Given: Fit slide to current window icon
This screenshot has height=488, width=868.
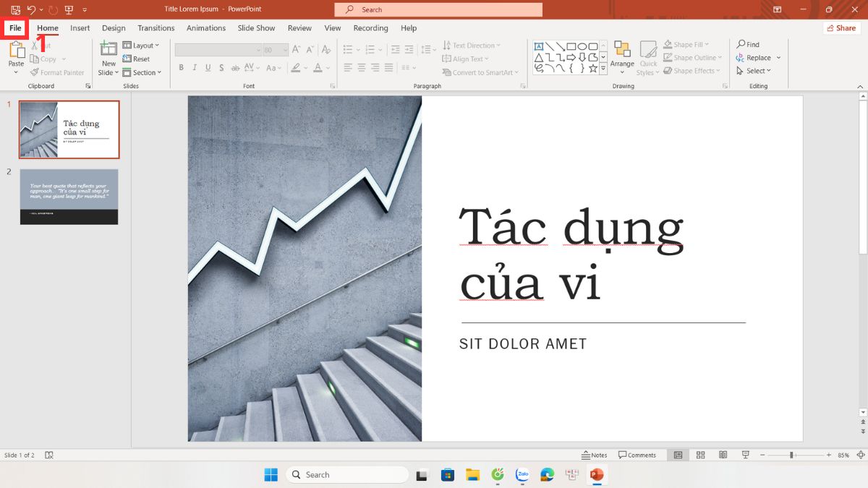Looking at the screenshot, I should [861, 455].
